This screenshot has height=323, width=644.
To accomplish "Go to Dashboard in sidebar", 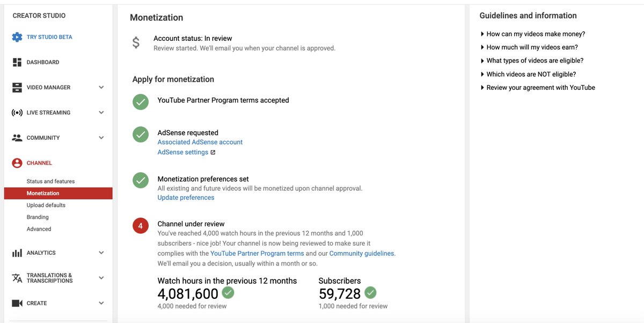I will click(43, 62).
